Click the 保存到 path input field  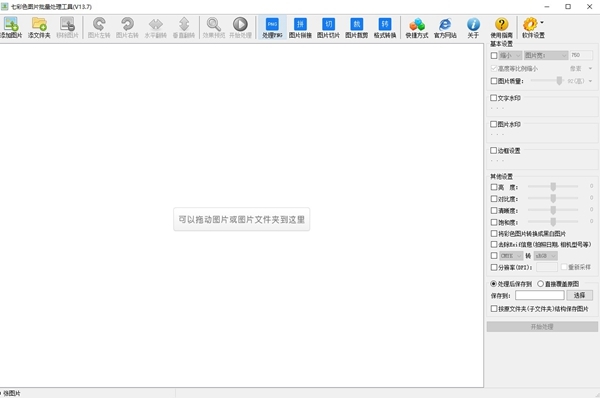[x=540, y=295]
